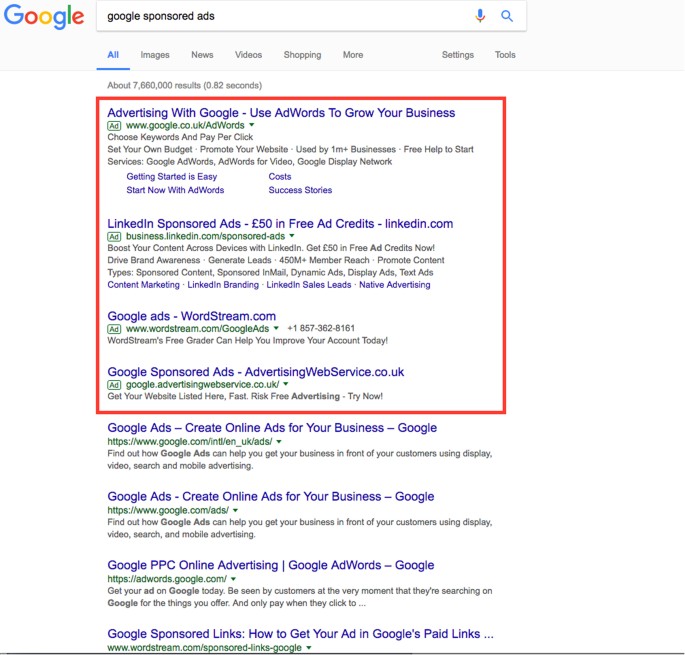This screenshot has height=655, width=685.
Task: Open the LinkedIn Branding sitelink
Action: pyautogui.click(x=223, y=285)
